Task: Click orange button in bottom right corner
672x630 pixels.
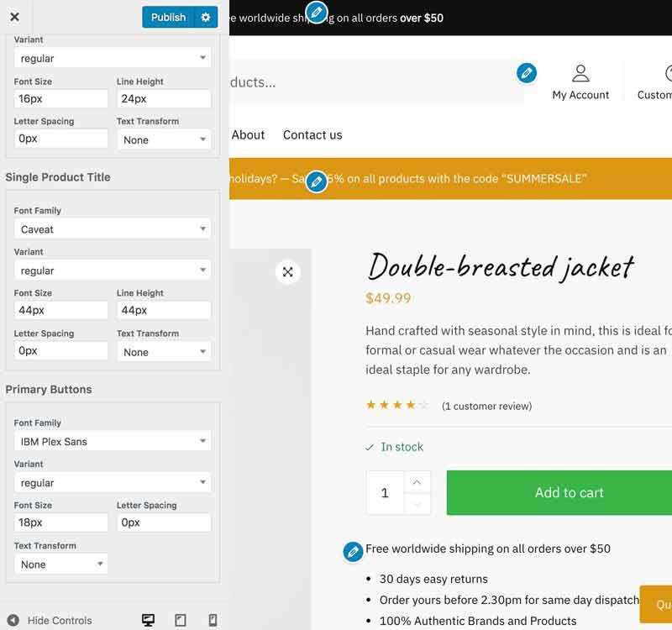Action: 656,604
